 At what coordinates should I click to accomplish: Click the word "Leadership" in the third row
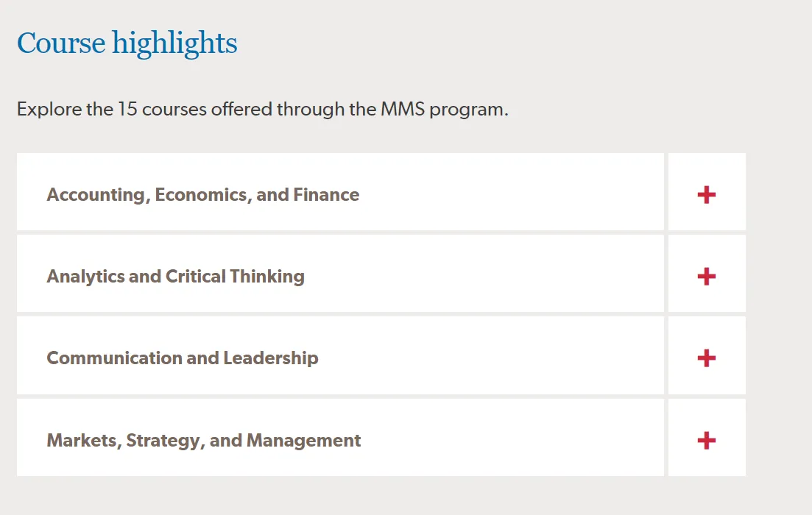[271, 358]
